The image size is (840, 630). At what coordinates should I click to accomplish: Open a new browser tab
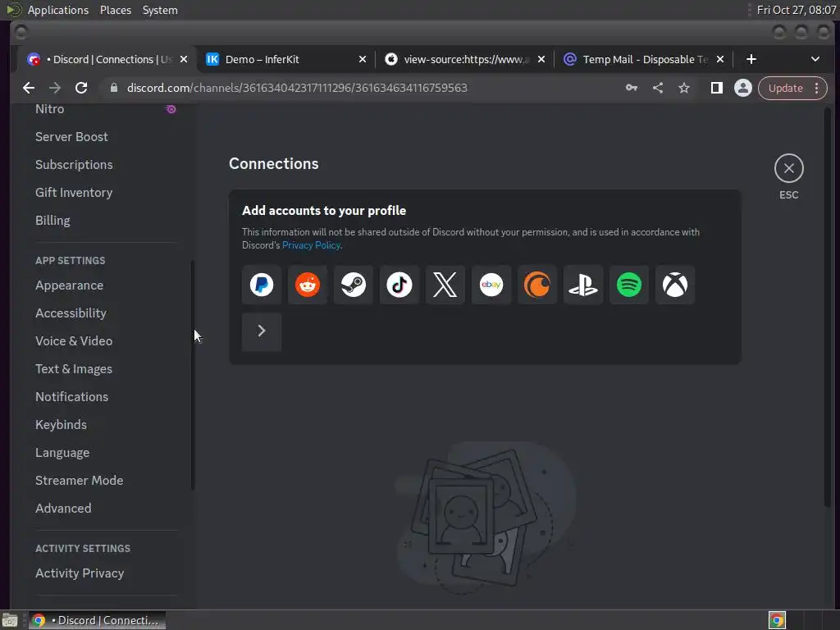pyautogui.click(x=751, y=59)
